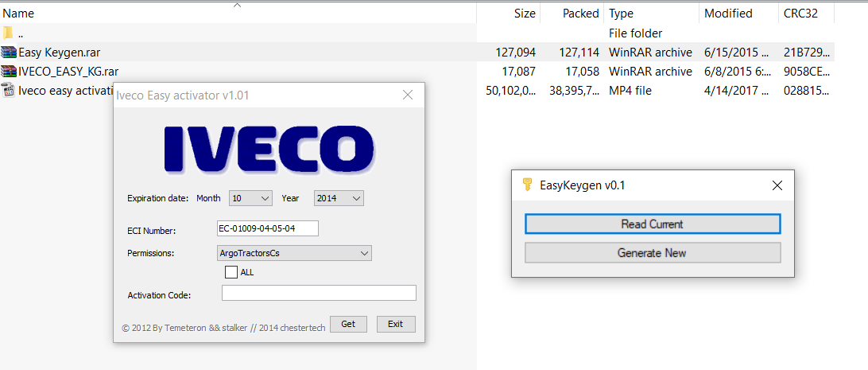Click the key icon in EasyKeygen title bar
This screenshot has height=370, width=868.
pyautogui.click(x=528, y=185)
